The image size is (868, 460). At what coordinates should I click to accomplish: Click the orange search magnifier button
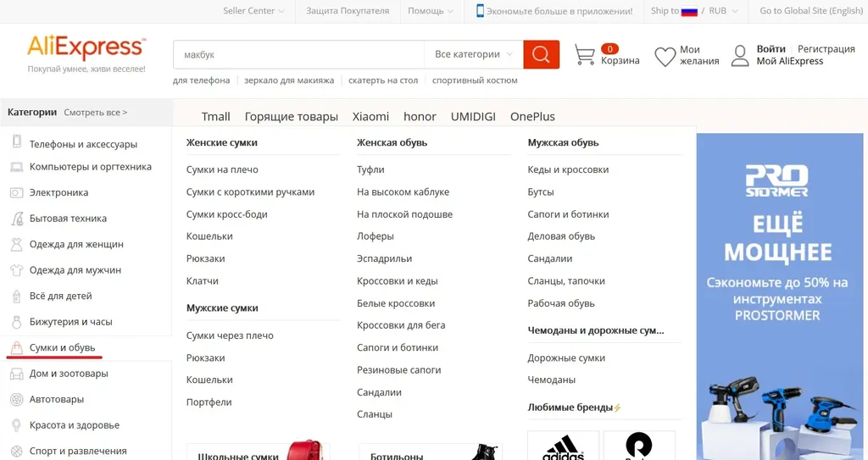541,54
